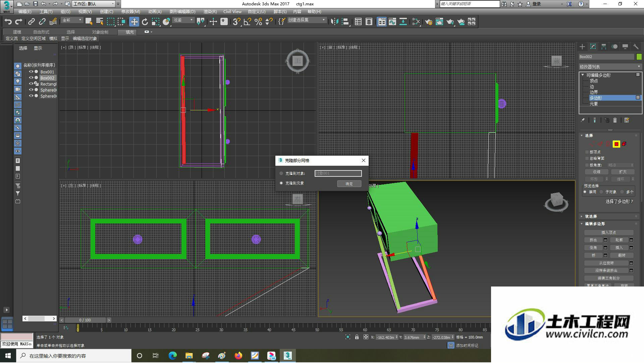Open the 渲染(R) menu
This screenshot has height=363, width=644.
(210, 12)
